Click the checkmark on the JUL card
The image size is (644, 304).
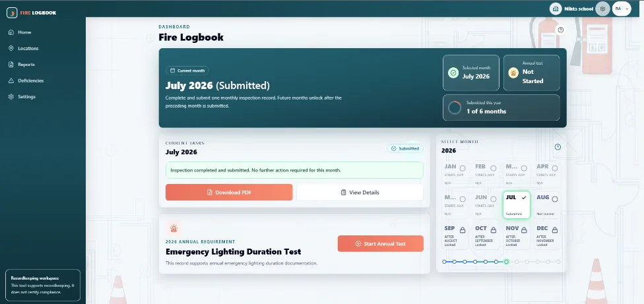pyautogui.click(x=524, y=198)
